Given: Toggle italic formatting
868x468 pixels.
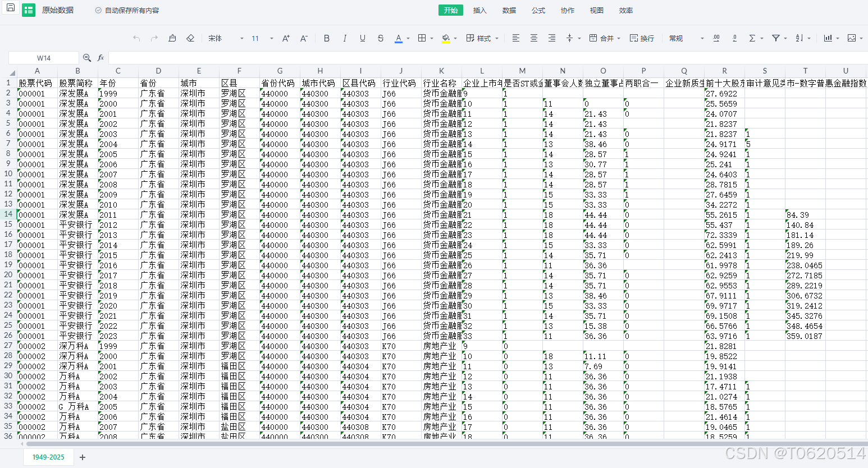Looking at the screenshot, I should (x=345, y=38).
